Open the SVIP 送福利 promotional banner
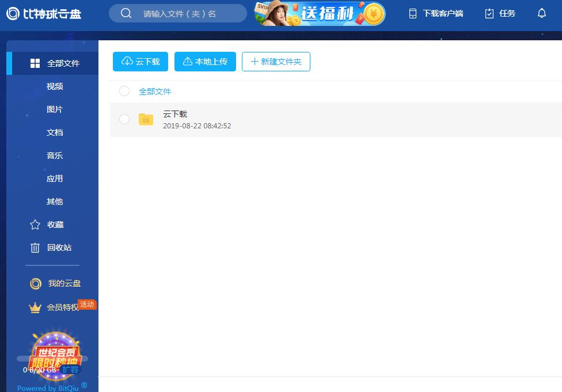 (320, 14)
